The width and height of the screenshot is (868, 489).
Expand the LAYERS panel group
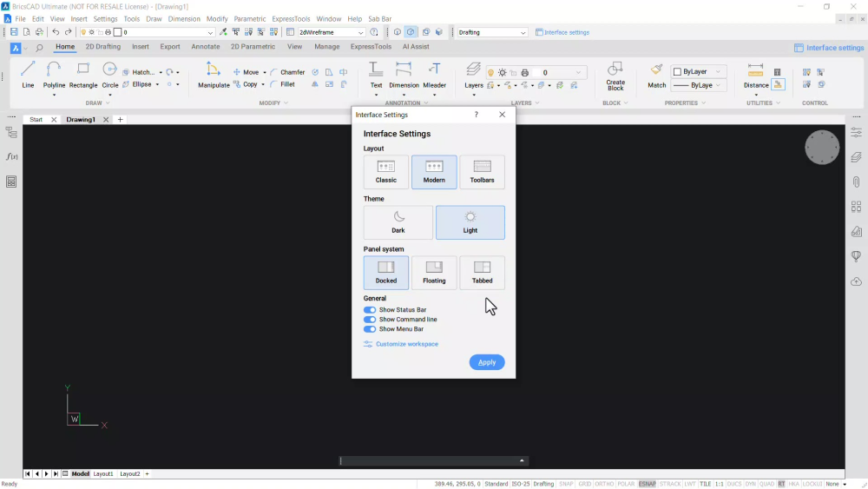[525, 103]
